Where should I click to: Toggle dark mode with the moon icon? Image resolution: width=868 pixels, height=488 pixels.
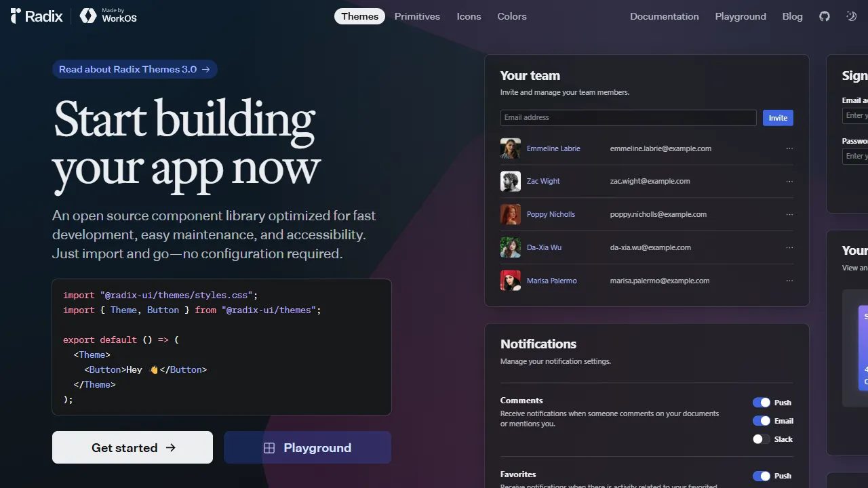click(x=851, y=16)
